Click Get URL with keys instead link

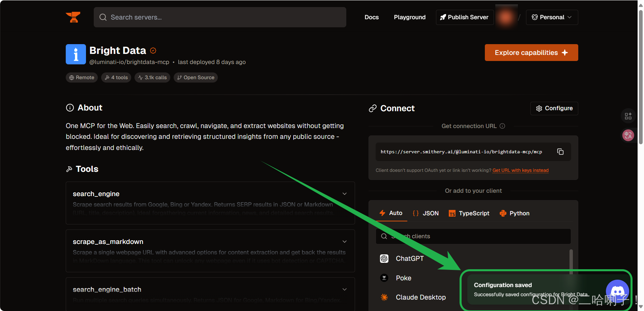(521, 170)
